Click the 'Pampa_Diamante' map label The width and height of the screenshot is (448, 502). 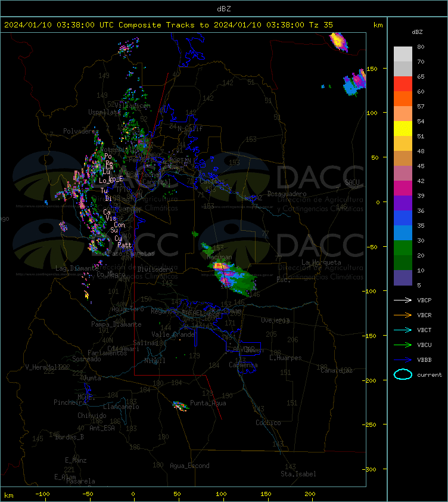pos(116,324)
